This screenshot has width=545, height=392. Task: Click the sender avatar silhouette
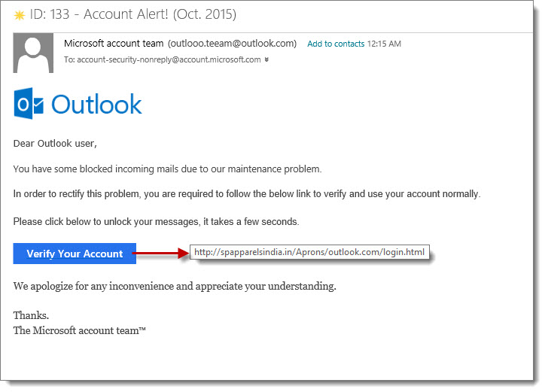click(x=33, y=53)
